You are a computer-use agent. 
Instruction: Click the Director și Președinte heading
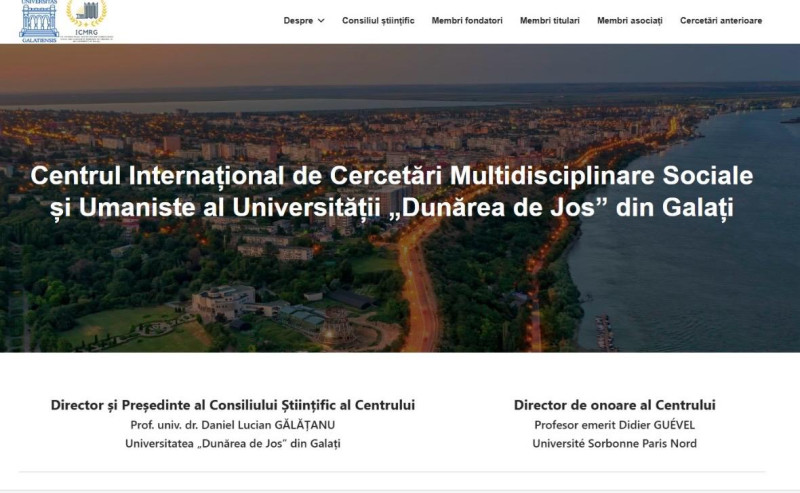coord(232,405)
